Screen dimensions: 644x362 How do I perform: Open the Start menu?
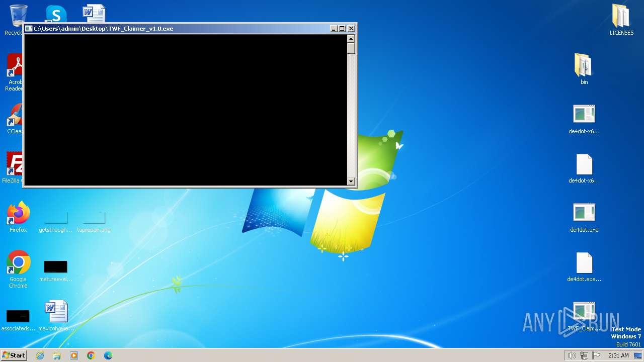(x=14, y=355)
